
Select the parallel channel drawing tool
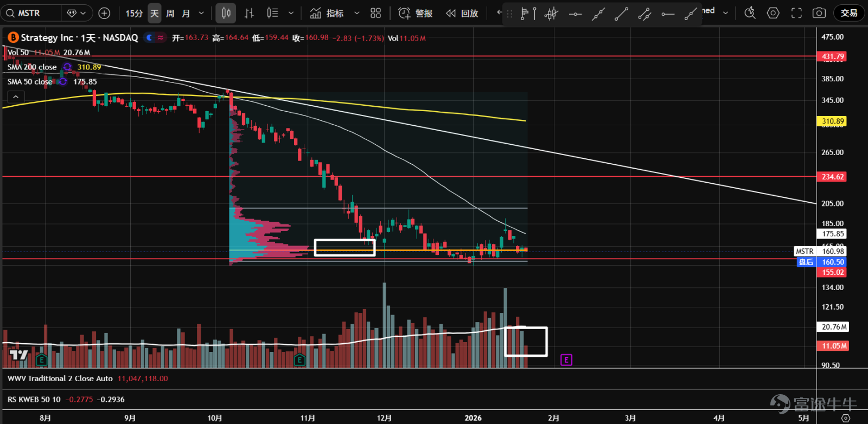(644, 14)
